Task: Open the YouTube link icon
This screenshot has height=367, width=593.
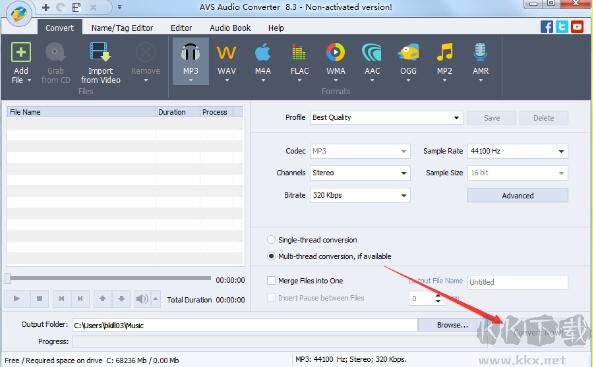Action: (x=577, y=27)
